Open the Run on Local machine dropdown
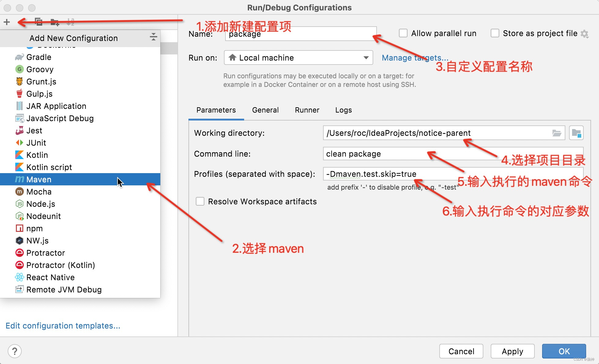This screenshot has width=599, height=364. 298,58
